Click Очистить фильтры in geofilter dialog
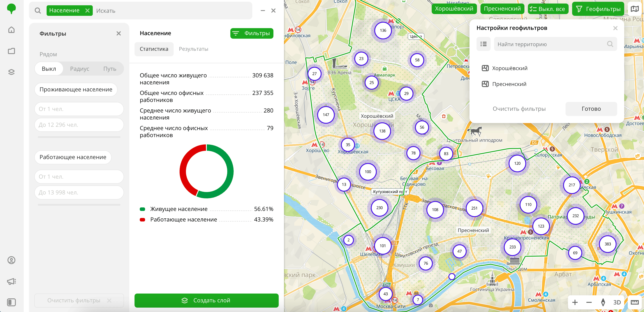This screenshot has height=312, width=644. pos(519,109)
